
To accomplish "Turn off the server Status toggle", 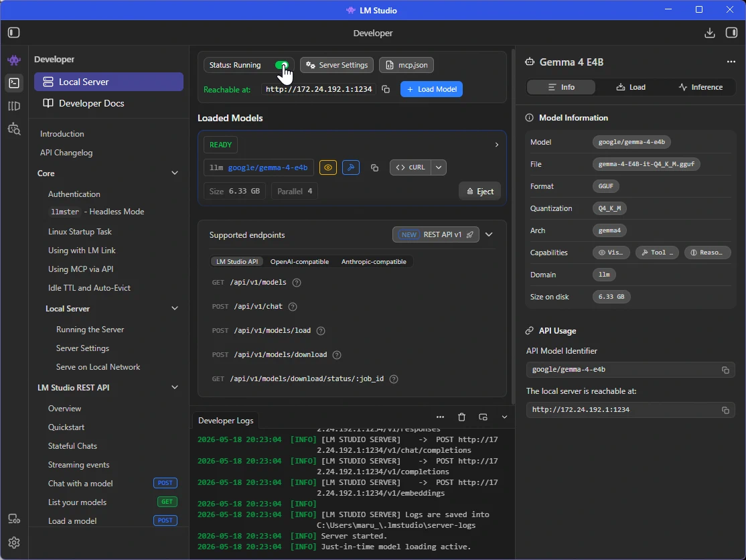I will pos(282,65).
